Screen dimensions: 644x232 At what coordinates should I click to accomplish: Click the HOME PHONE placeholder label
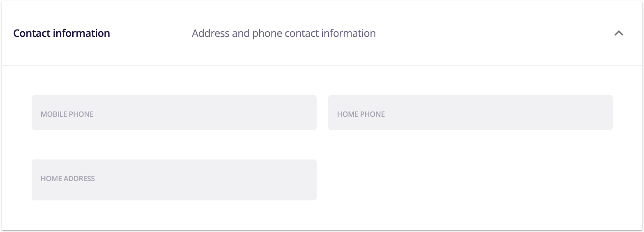(361, 114)
